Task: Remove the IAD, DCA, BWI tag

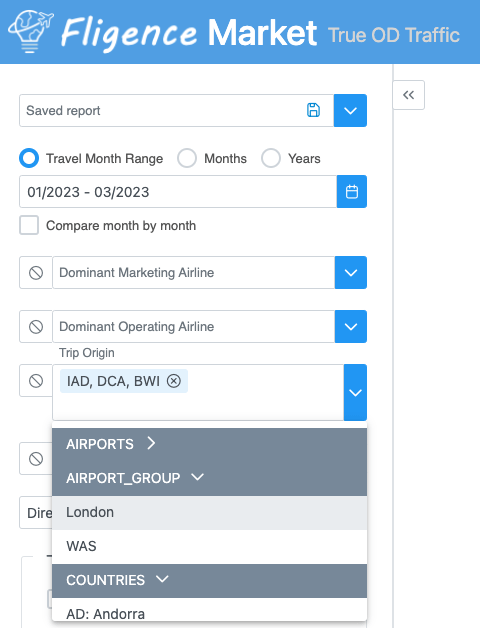Action: tap(173, 381)
